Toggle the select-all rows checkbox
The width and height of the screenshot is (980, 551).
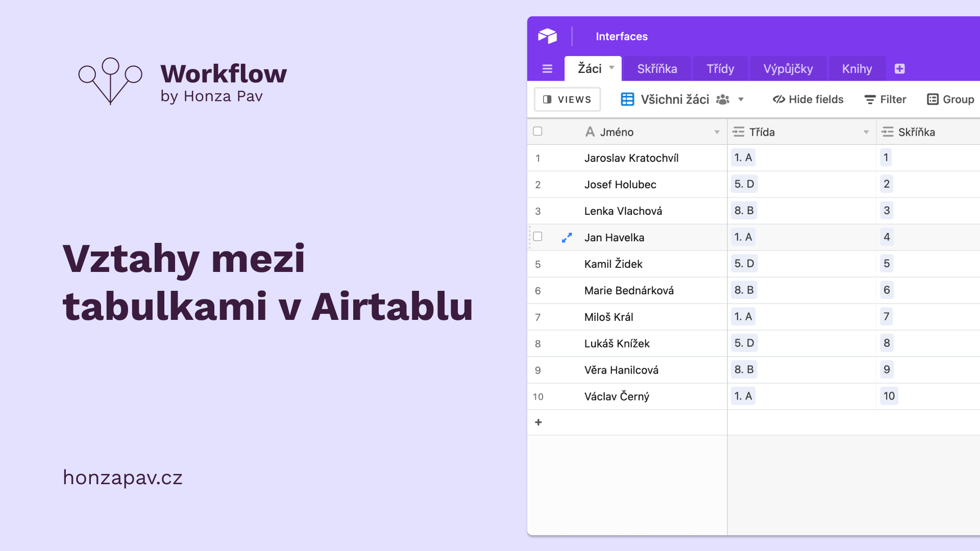pyautogui.click(x=537, y=131)
